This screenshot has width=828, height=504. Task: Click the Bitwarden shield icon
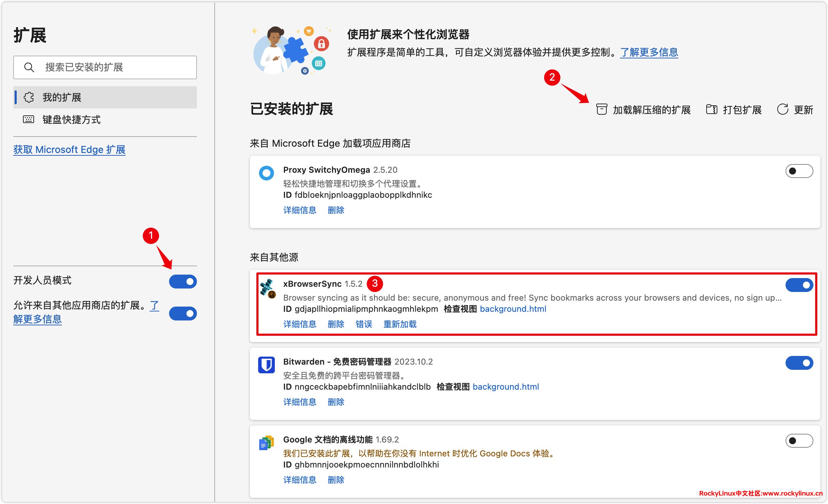pos(266,365)
